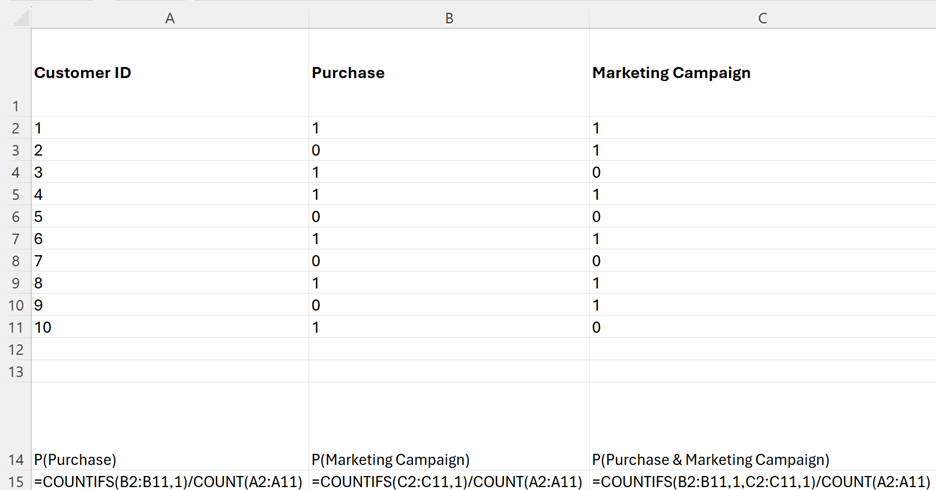936x490 pixels.
Task: Select column B header
Action: [449, 18]
